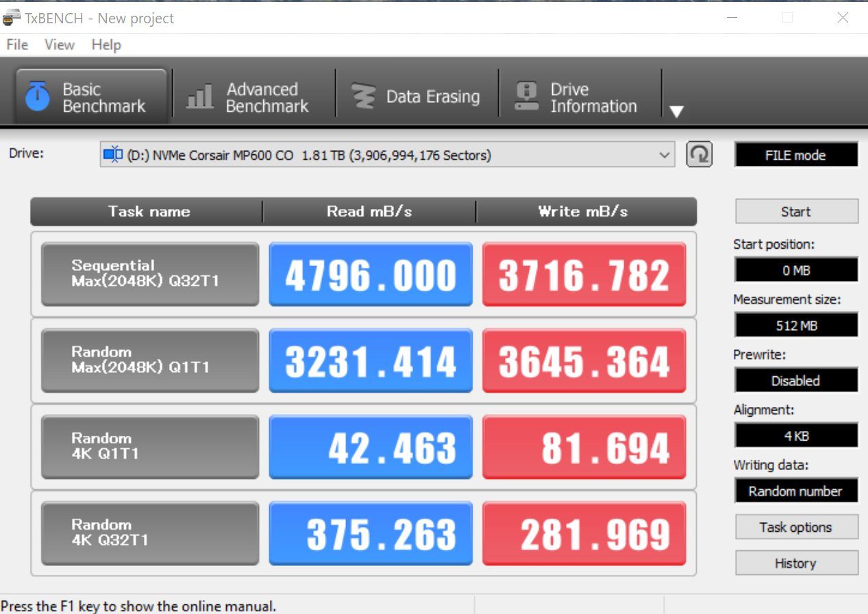Open the File menu
The height and width of the screenshot is (614, 868).
[x=17, y=45]
